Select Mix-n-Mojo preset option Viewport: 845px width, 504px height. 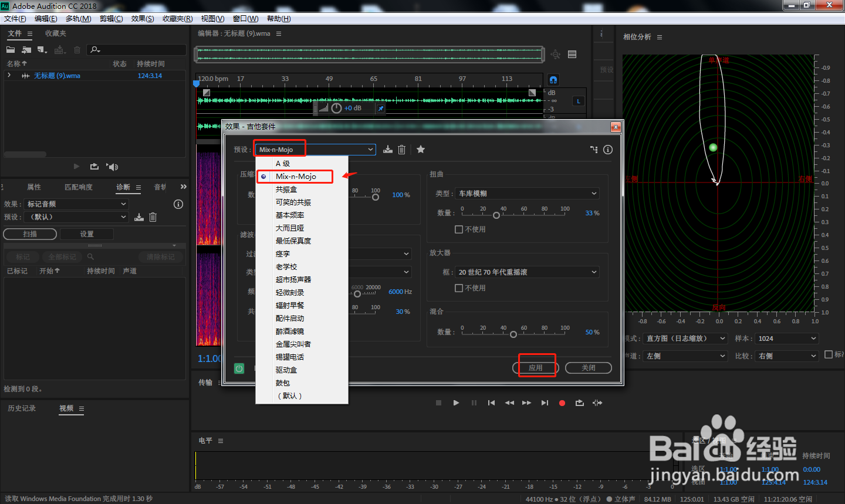pos(296,177)
